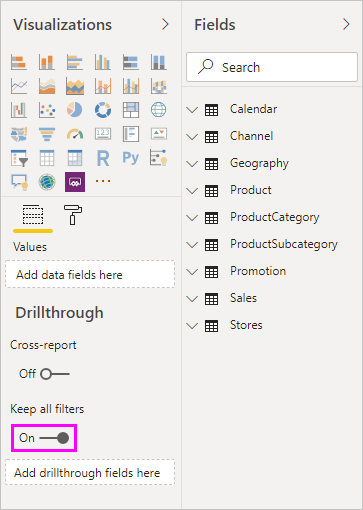363x510 pixels.
Task: Select the Python visual icon
Action: click(131, 158)
